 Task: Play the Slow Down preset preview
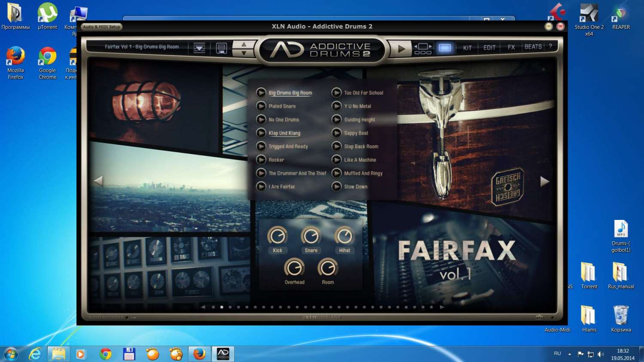[x=337, y=187]
